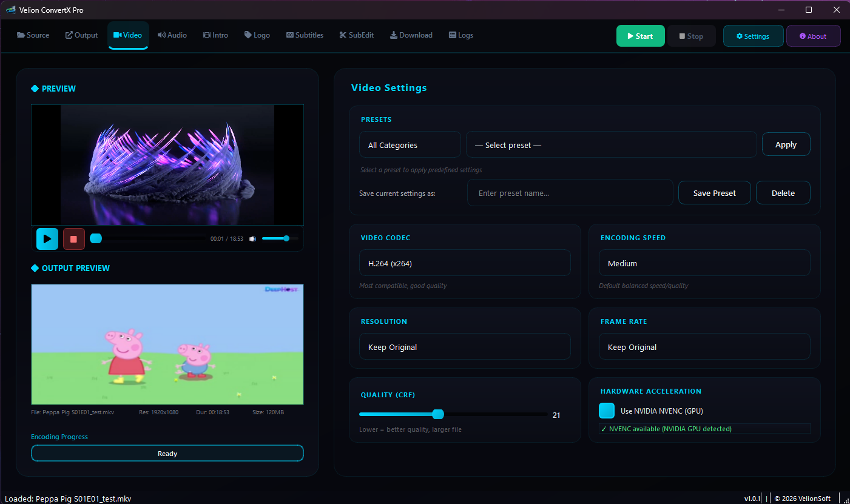This screenshot has width=850, height=504.
Task: Start the encoding with Start button
Action: tap(641, 36)
